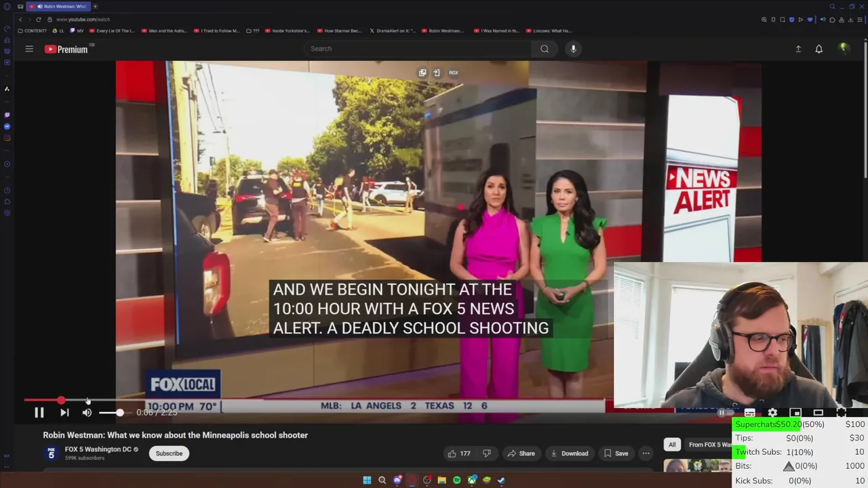Open the create upload icon
Viewport: 868px width, 488px height.
pyautogui.click(x=798, y=49)
